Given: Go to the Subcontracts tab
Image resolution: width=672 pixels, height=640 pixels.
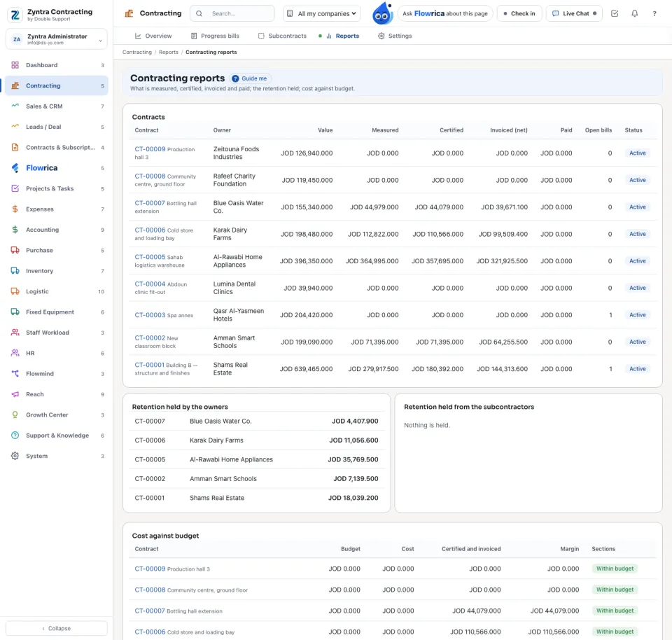Looking at the screenshot, I should 282,36.
